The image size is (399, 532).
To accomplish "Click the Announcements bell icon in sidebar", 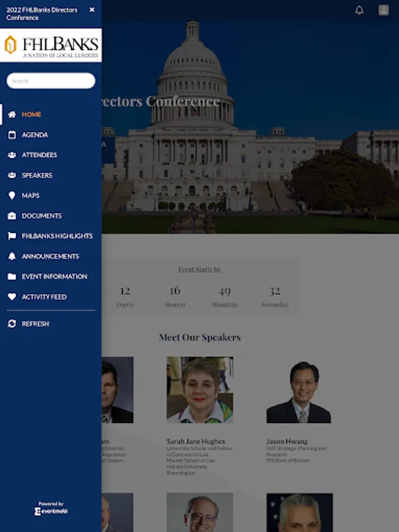I will pos(12,256).
